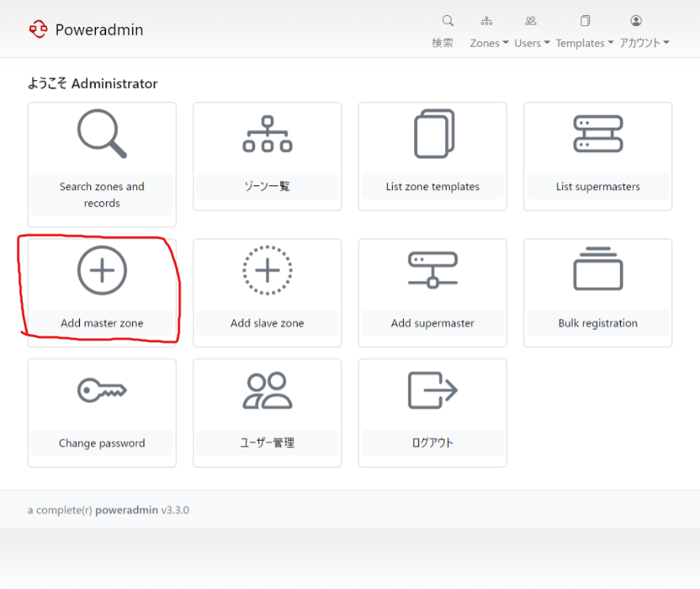
Task: Click the account person icon in navbar
Action: [x=636, y=21]
